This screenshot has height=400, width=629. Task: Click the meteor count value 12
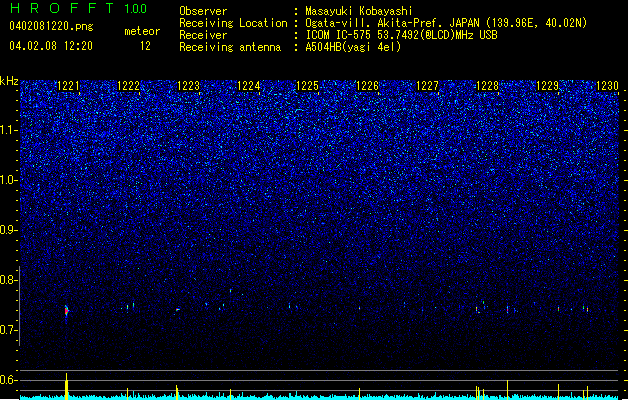145,46
